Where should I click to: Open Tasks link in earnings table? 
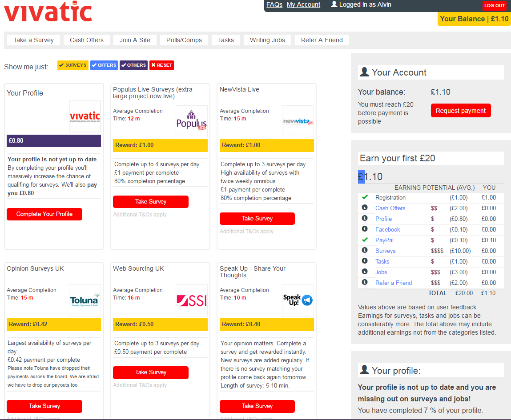pyautogui.click(x=382, y=261)
